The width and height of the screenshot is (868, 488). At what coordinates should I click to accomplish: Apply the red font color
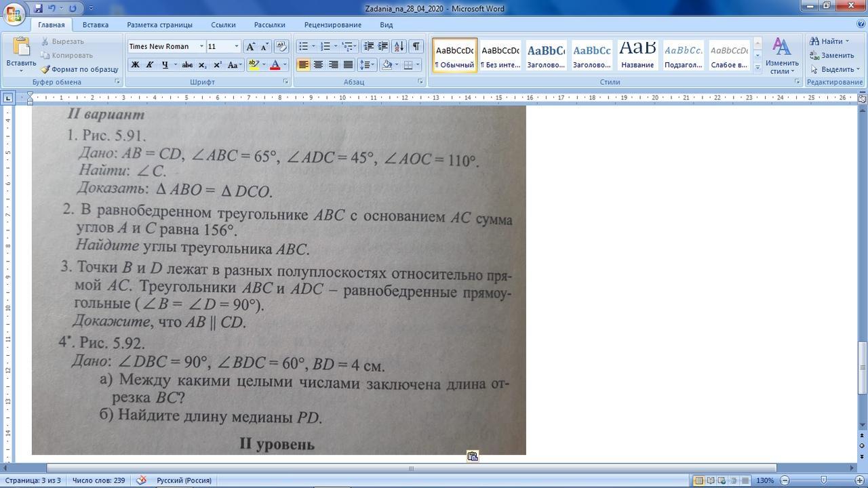[275, 65]
